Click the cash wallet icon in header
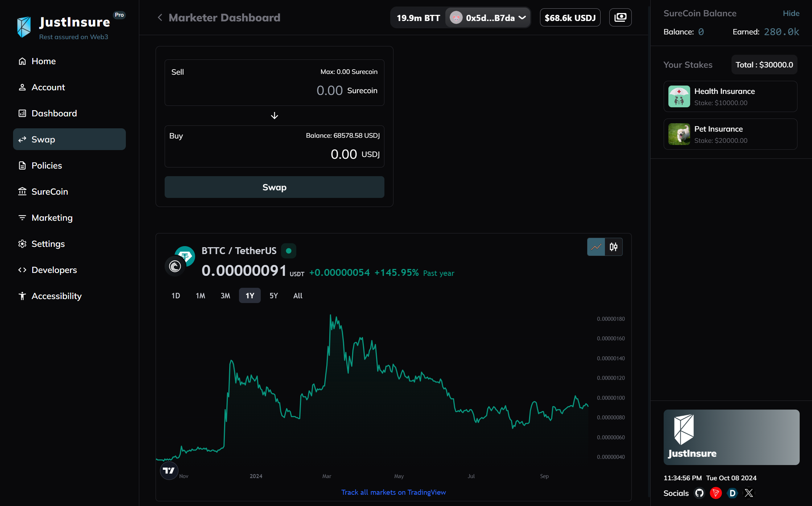812x506 pixels. click(x=620, y=17)
